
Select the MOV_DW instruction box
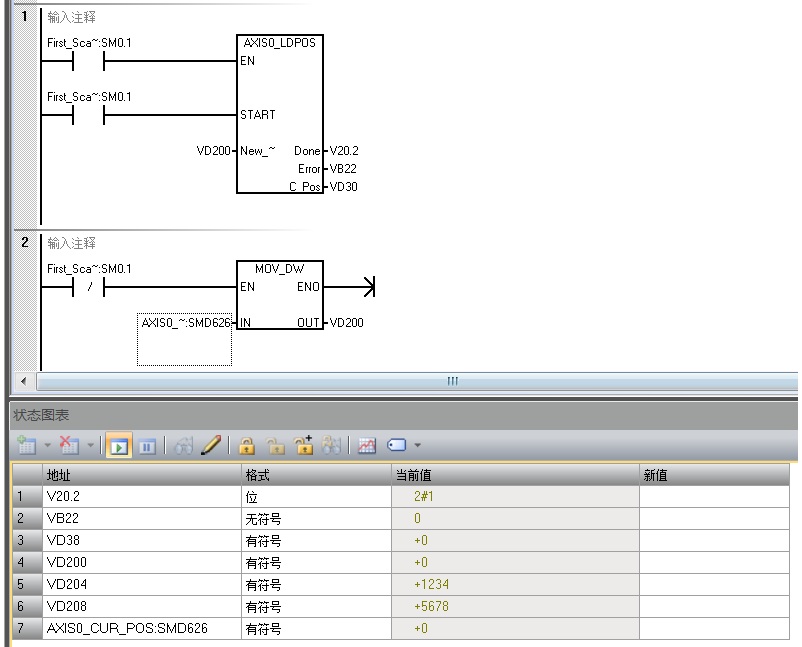coord(280,295)
